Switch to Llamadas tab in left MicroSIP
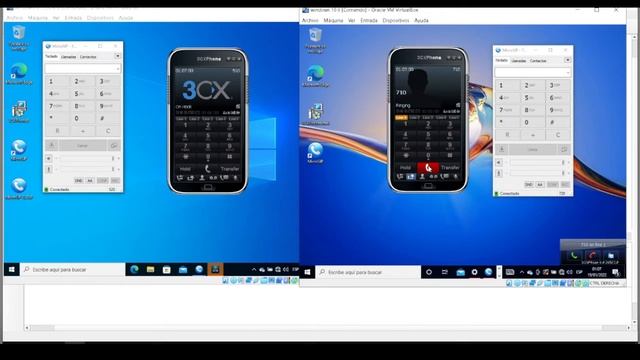This screenshot has width=640, height=360. click(x=68, y=57)
